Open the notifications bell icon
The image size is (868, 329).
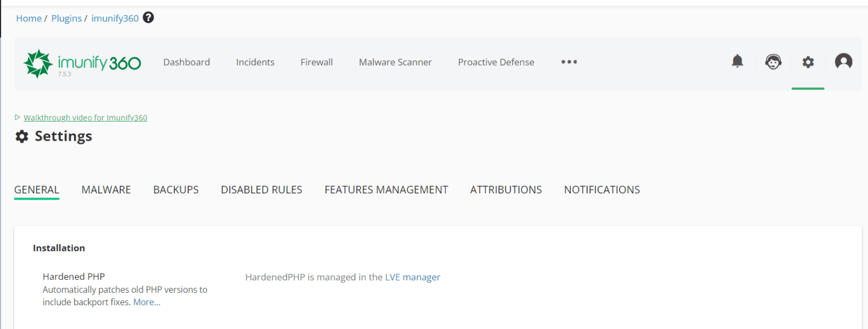point(737,62)
